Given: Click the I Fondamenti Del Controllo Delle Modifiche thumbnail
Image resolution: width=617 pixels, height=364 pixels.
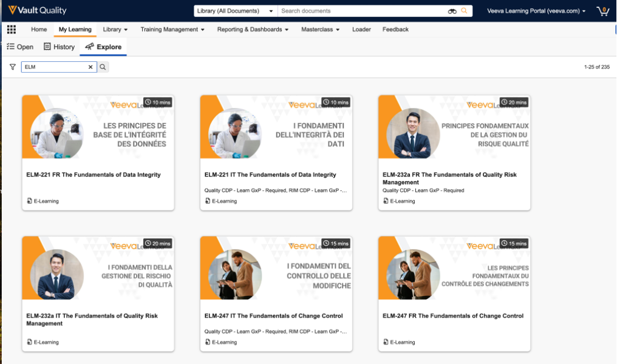Looking at the screenshot, I should [x=276, y=268].
